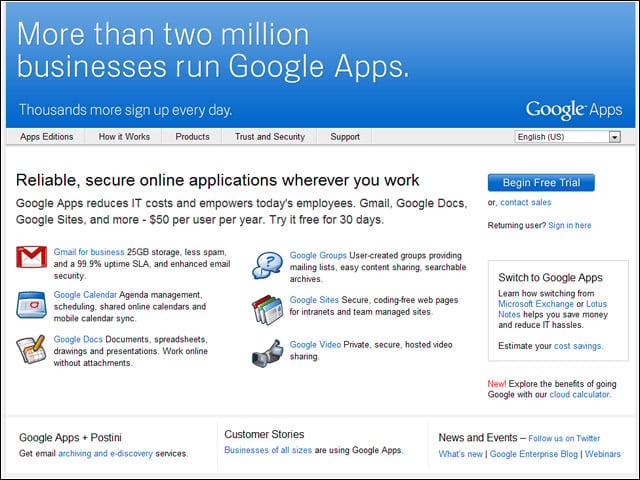Open Businesses of all sizes link
Image resolution: width=640 pixels, height=480 pixels.
268,450
